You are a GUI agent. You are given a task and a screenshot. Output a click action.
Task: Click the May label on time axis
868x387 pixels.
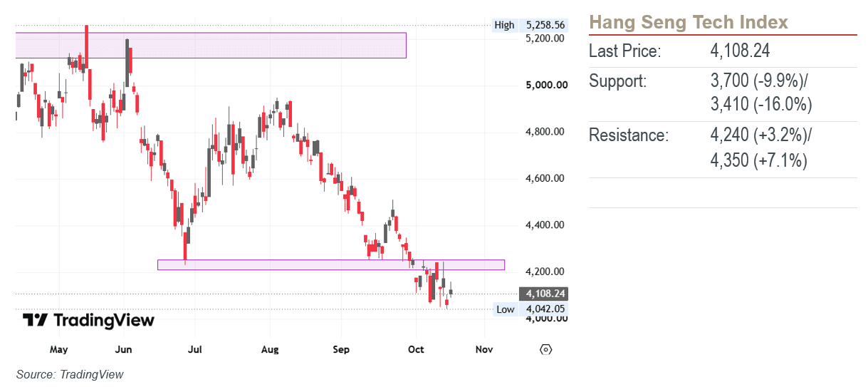pos(59,349)
